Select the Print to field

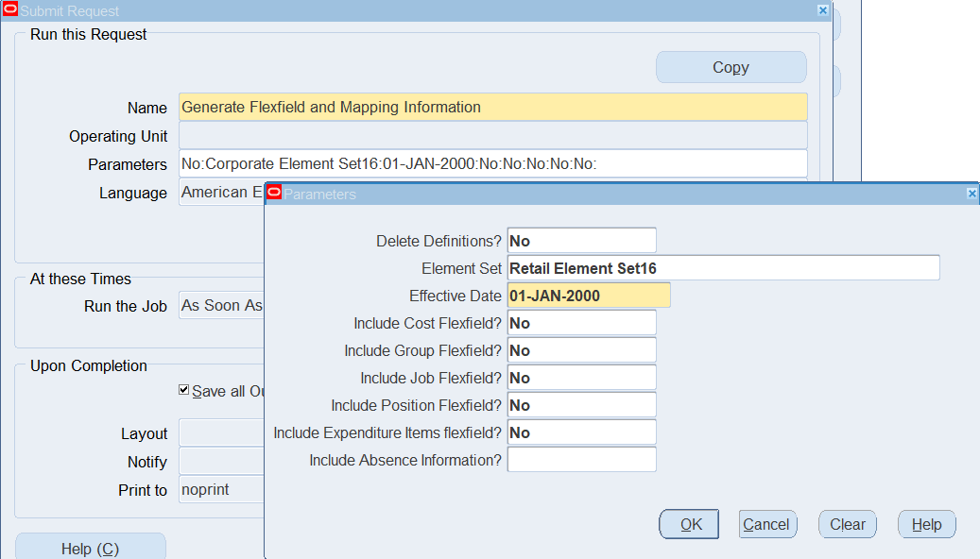(220, 490)
